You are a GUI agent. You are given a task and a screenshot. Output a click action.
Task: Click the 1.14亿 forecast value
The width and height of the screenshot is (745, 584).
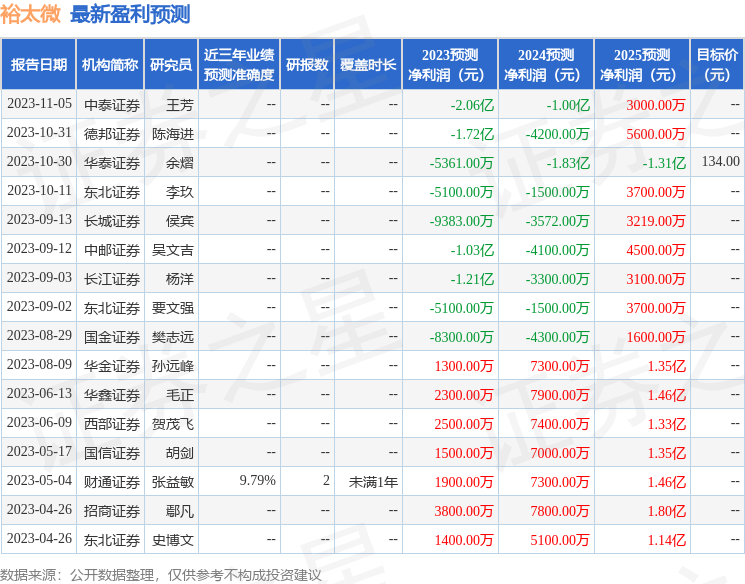tap(666, 540)
